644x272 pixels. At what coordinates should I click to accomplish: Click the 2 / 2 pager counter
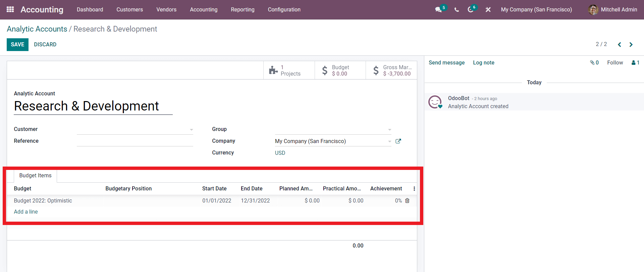[x=601, y=44]
